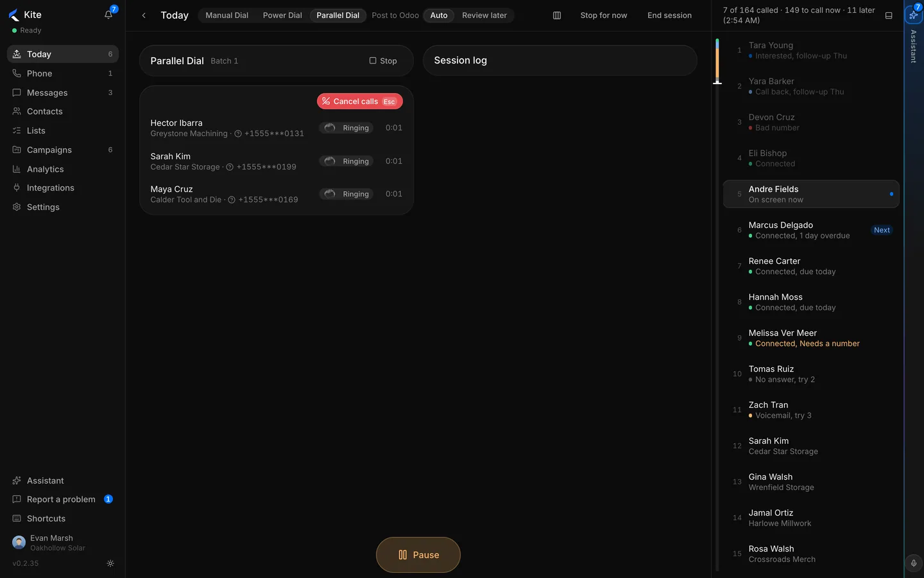Open Analytics in the sidebar

[63, 169]
